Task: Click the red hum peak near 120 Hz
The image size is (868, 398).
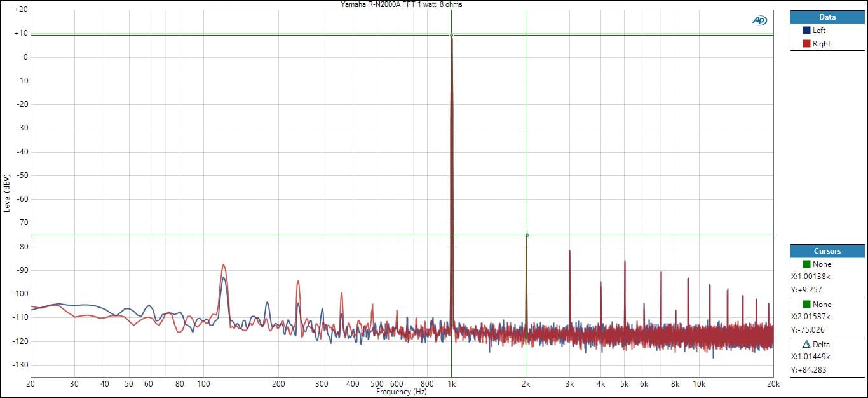Action: pyautogui.click(x=223, y=266)
